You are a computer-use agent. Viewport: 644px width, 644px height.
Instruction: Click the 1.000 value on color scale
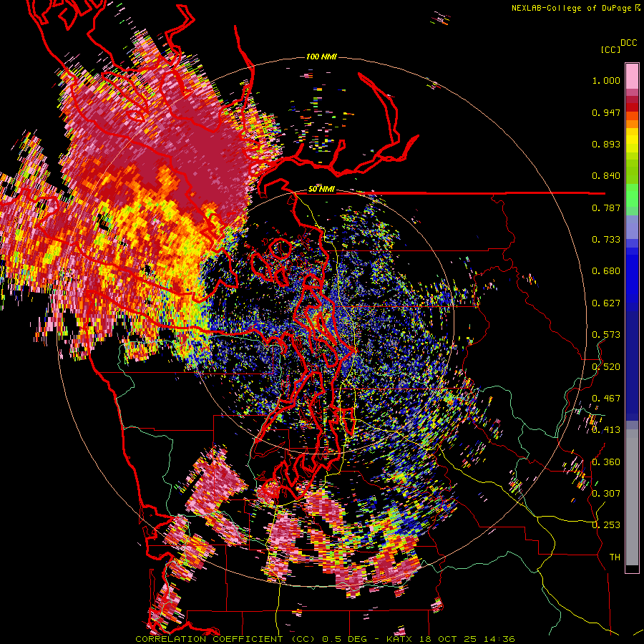point(606,80)
